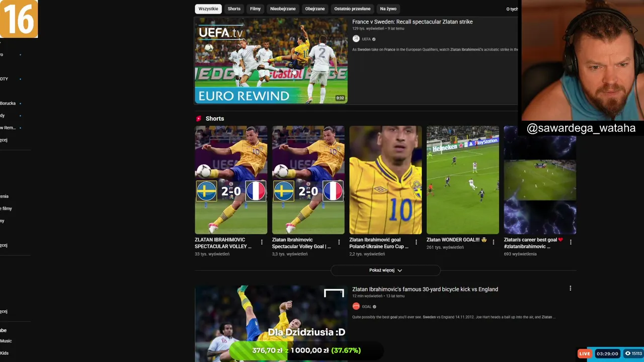Image resolution: width=644 pixels, height=362 pixels.
Task: Select the Nieobejrzane filter chip
Action: [x=283, y=9]
